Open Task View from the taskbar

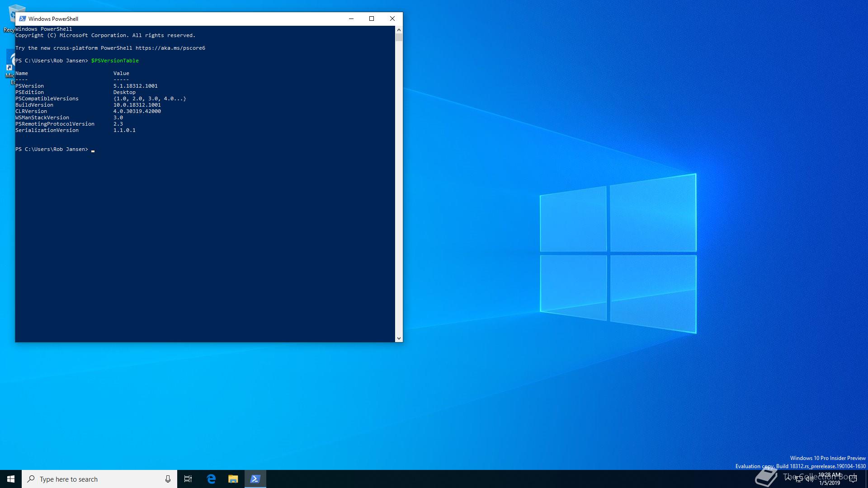coord(188,479)
